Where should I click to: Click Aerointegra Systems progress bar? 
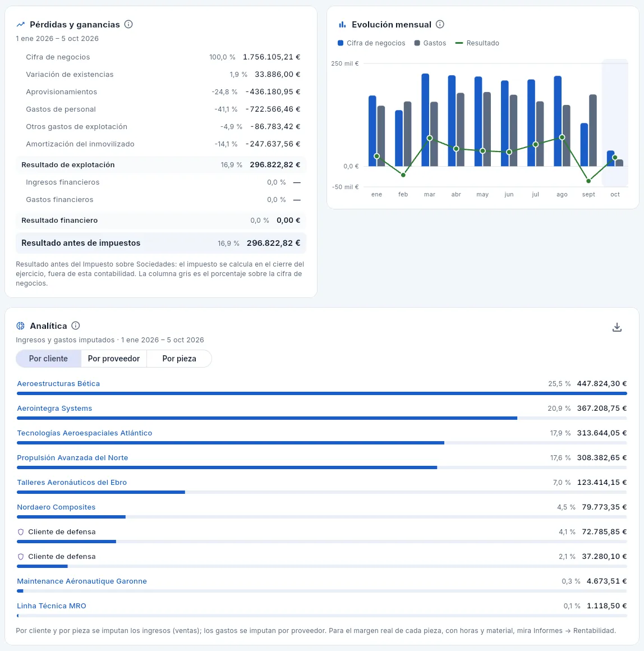[x=321, y=418]
